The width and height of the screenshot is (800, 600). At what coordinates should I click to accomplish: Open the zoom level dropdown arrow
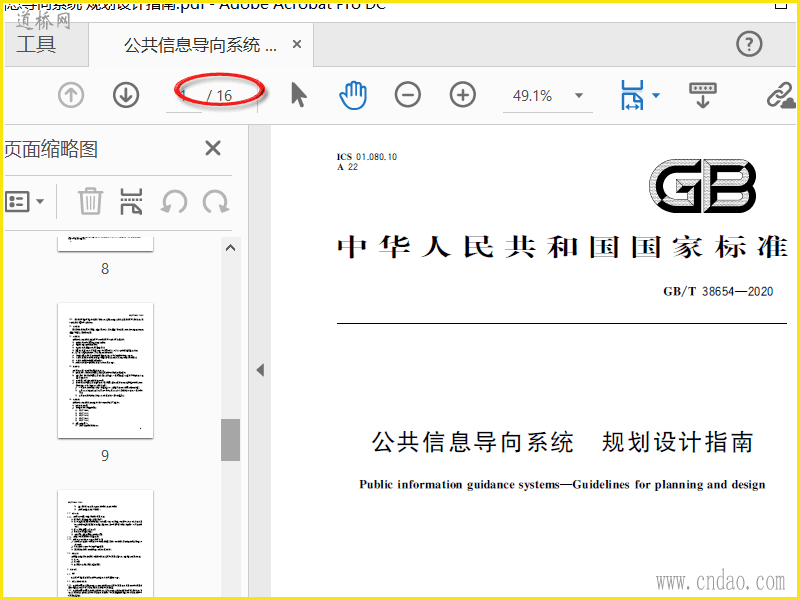point(579,95)
